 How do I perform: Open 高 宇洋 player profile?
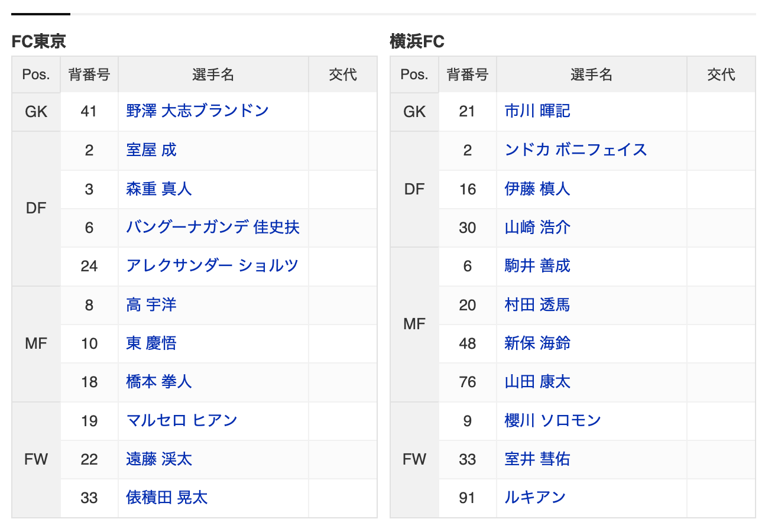[151, 305]
